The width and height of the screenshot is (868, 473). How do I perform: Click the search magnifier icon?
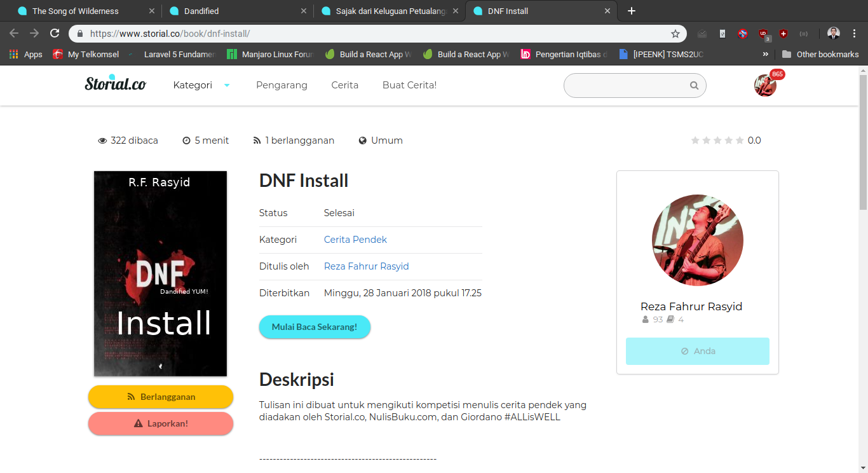coord(694,86)
